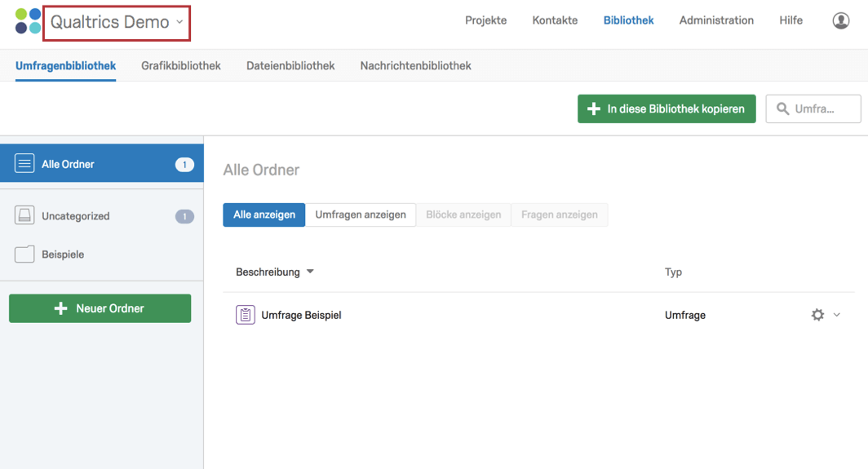
Task: Click the Umfrage Beispiel clipboard icon
Action: pyautogui.click(x=246, y=315)
